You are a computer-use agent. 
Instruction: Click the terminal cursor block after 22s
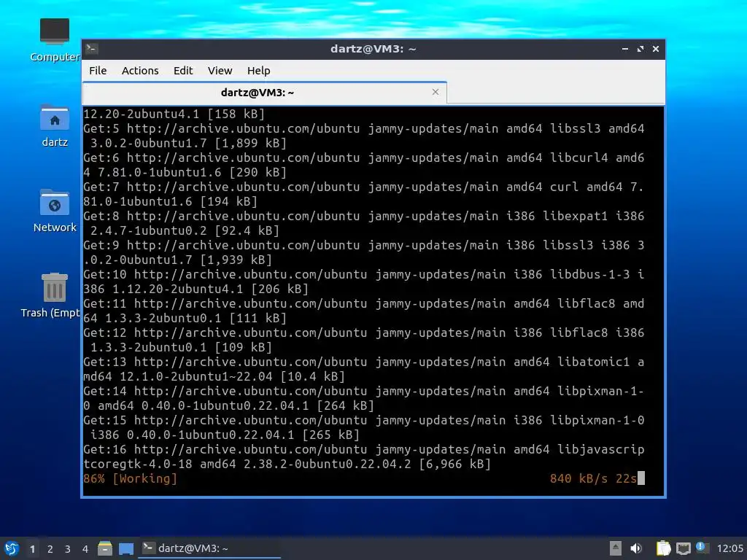641,478
